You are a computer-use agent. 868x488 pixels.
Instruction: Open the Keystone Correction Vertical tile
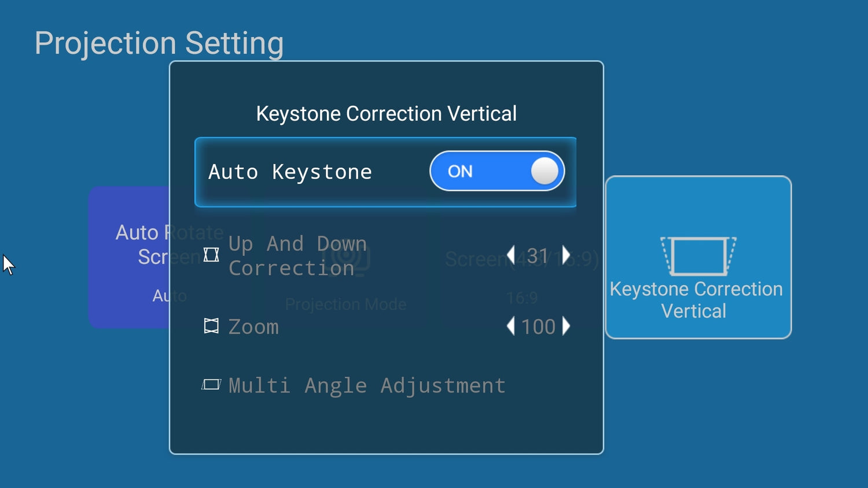pyautogui.click(x=698, y=257)
